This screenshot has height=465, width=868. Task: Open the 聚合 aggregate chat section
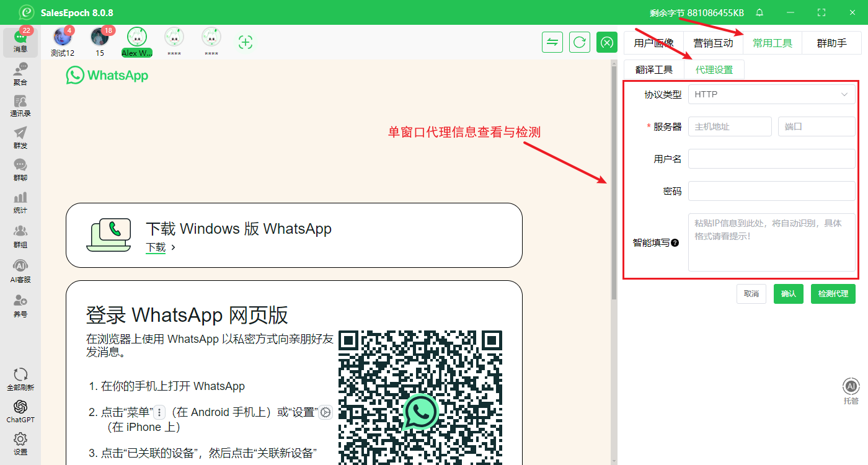(x=20, y=74)
